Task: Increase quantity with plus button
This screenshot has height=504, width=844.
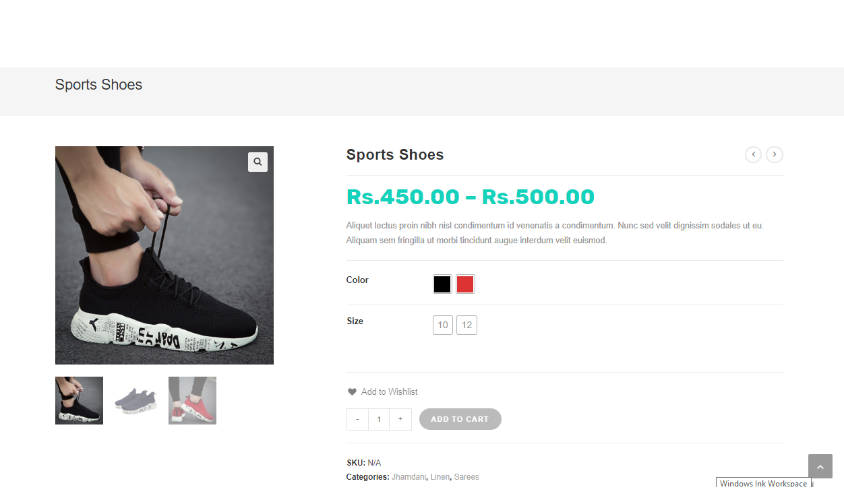Action: (400, 419)
